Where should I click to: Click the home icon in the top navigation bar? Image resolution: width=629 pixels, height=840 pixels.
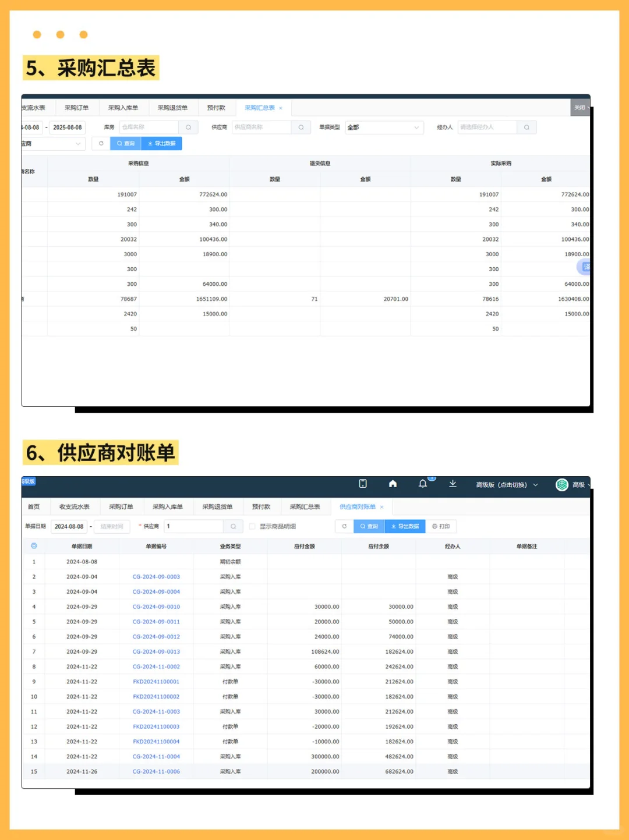coord(393,484)
